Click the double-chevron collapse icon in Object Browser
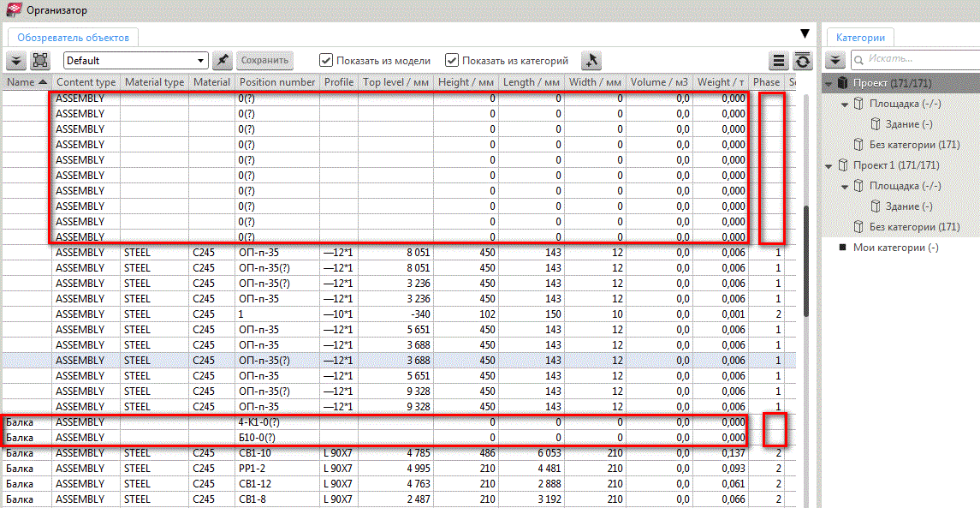 16,61
